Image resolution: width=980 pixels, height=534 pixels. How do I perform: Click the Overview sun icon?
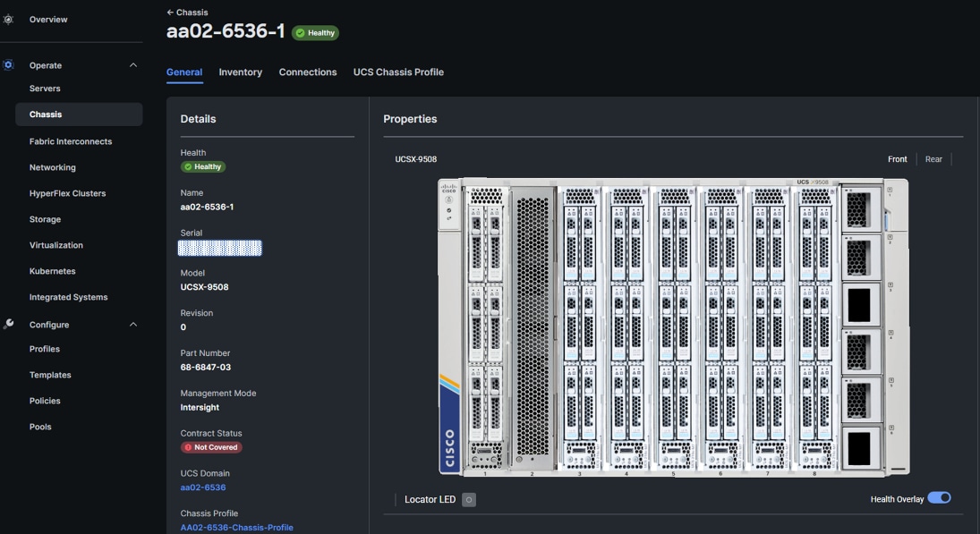tap(8, 20)
